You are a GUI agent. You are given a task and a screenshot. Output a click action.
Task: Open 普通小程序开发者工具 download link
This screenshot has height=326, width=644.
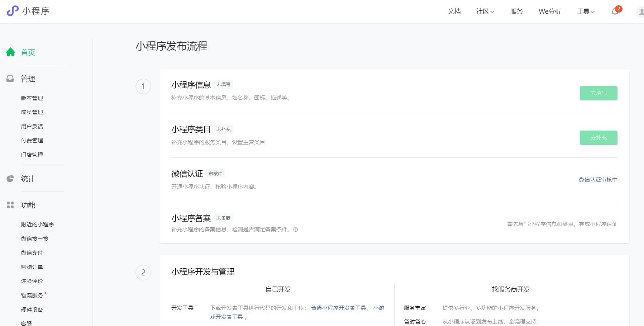(x=338, y=308)
